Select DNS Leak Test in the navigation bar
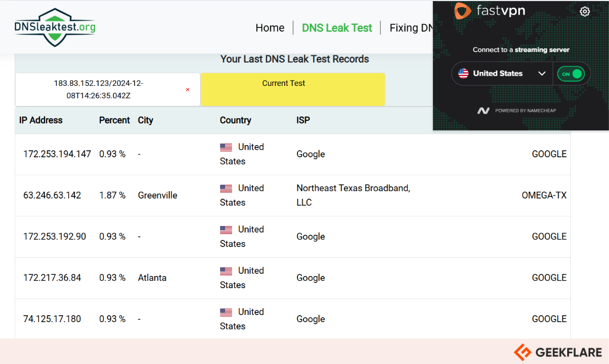This screenshot has width=609, height=364. [337, 27]
